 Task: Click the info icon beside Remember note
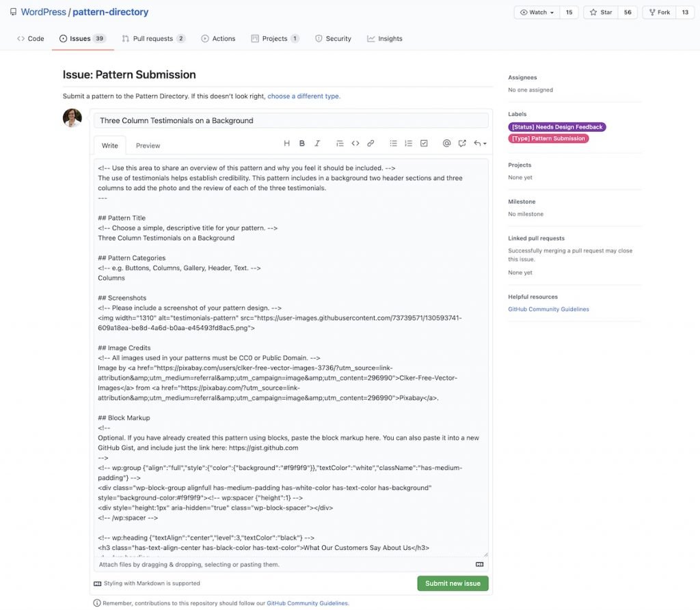(x=97, y=603)
